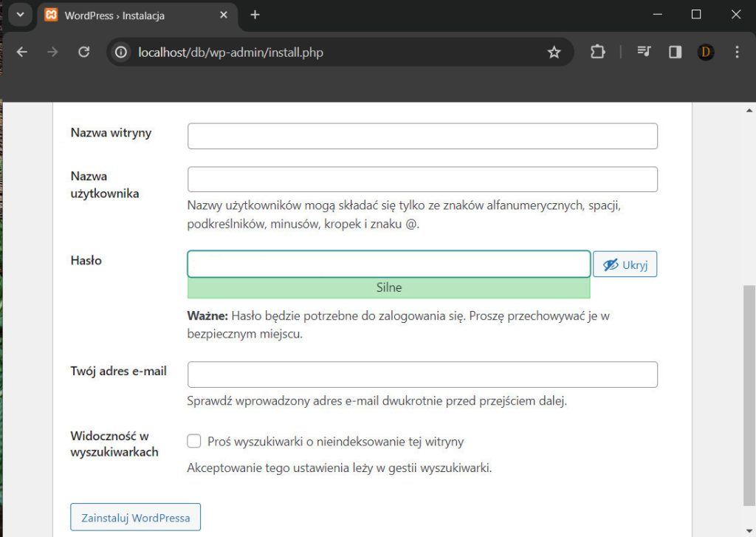Toggle the browser side panel icon

click(675, 52)
